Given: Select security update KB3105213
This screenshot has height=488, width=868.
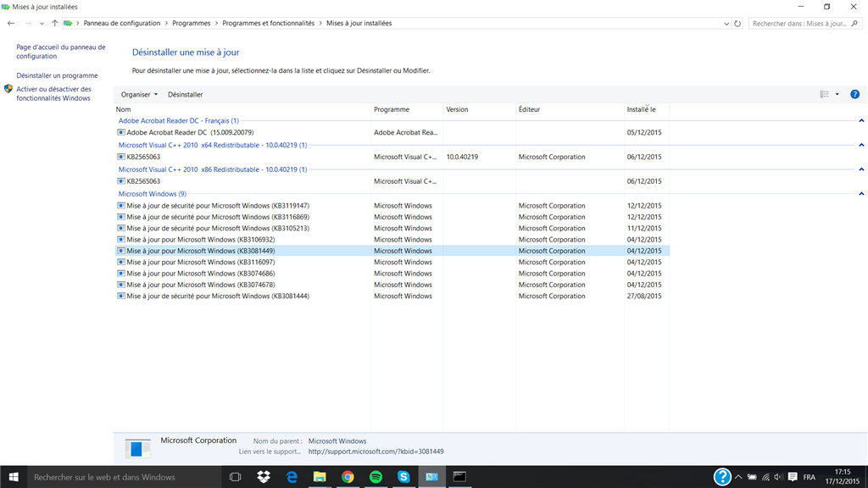Looking at the screenshot, I should click(392, 229).
